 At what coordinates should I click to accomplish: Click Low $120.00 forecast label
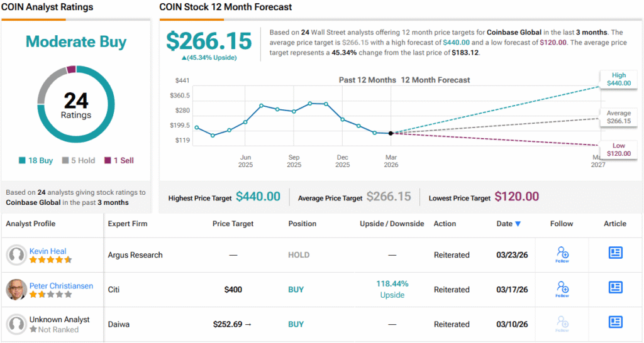click(619, 150)
